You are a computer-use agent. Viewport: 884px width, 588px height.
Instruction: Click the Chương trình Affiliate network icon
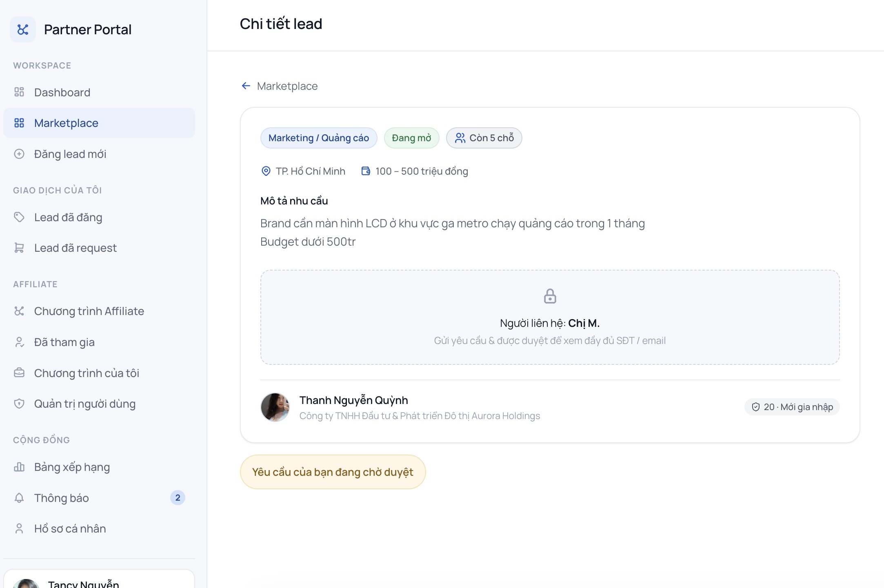pos(19,311)
